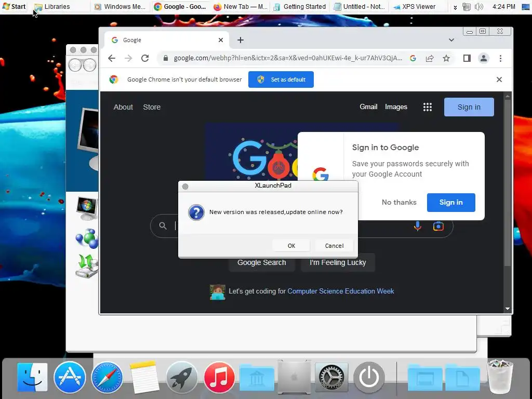Click the Mac Pro tower dock icon
This screenshot has width=532, height=399.
coord(294,377)
